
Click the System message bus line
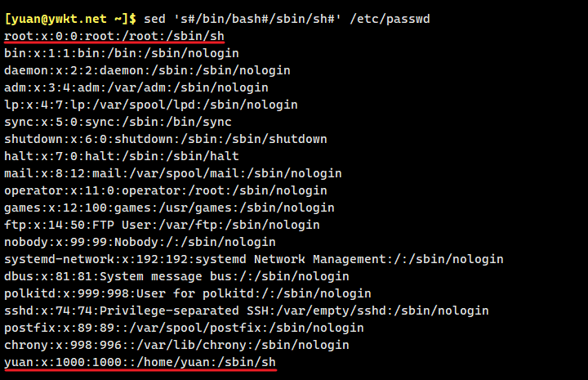pyautogui.click(x=176, y=276)
